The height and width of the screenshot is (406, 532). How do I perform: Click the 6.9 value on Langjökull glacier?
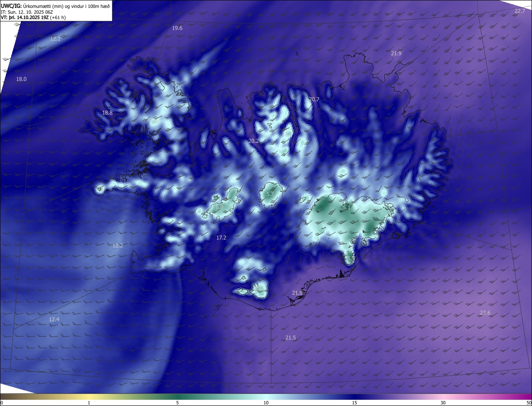click(220, 207)
